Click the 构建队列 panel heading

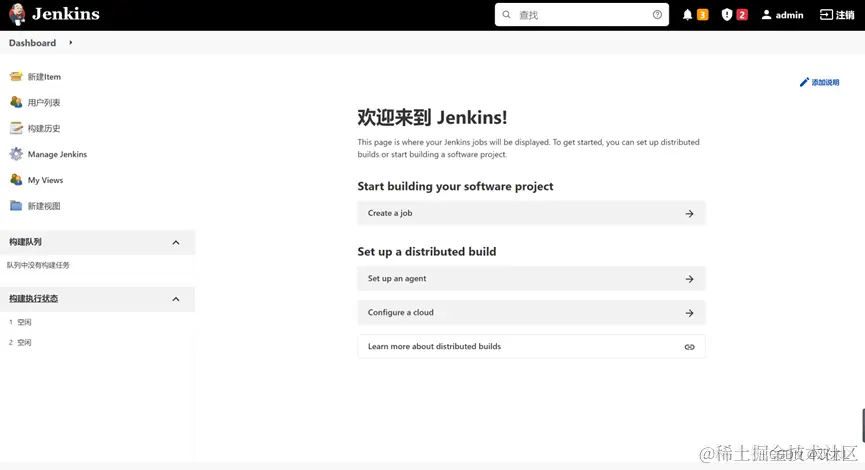click(x=25, y=242)
